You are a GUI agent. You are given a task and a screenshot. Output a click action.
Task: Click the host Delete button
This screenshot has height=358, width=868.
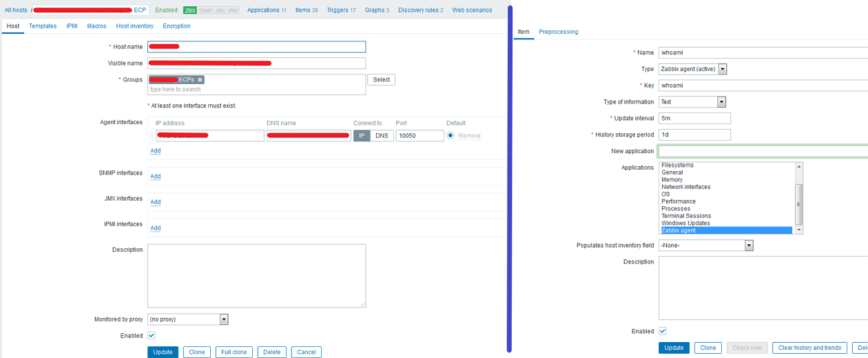[272, 352]
